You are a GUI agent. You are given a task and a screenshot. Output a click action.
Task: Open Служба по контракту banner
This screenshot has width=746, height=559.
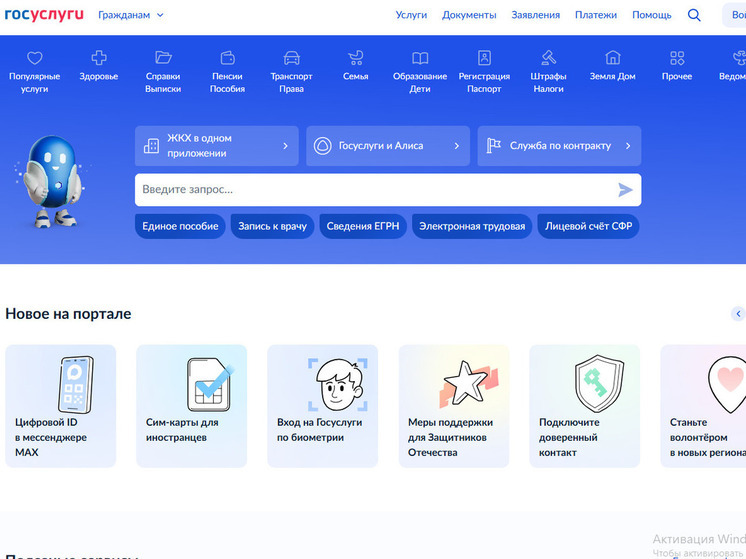coord(559,146)
